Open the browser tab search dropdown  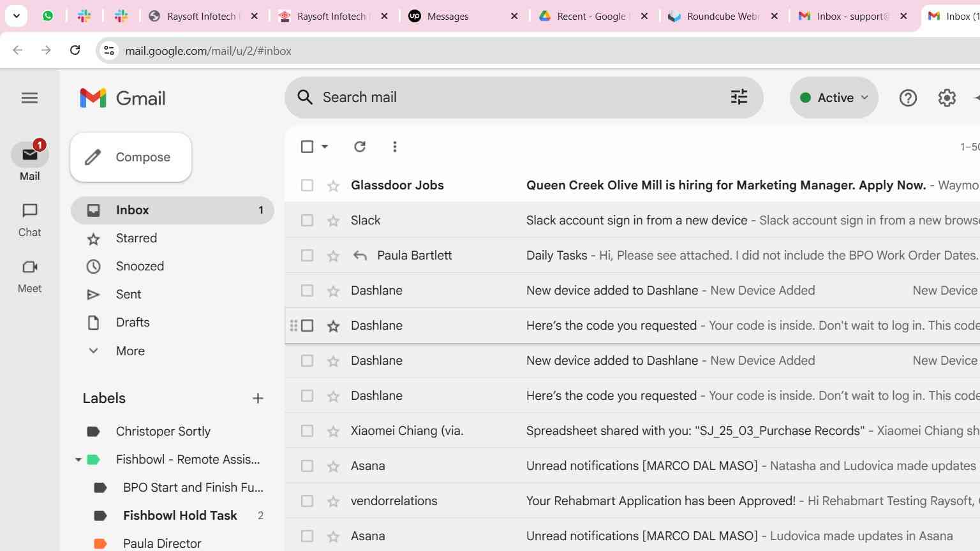pyautogui.click(x=17, y=16)
